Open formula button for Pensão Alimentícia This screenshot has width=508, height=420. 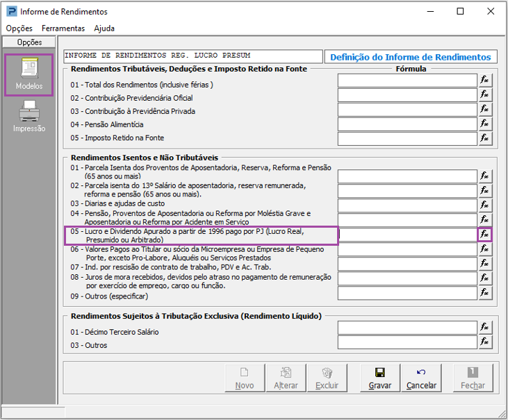click(484, 124)
